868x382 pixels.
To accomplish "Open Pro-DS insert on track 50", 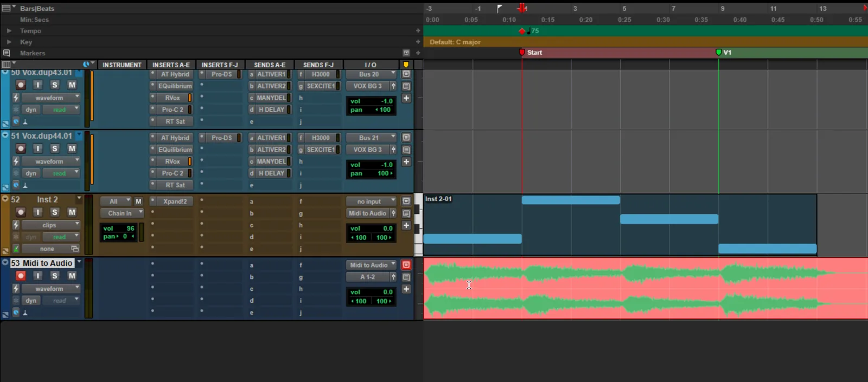I will pyautogui.click(x=221, y=74).
